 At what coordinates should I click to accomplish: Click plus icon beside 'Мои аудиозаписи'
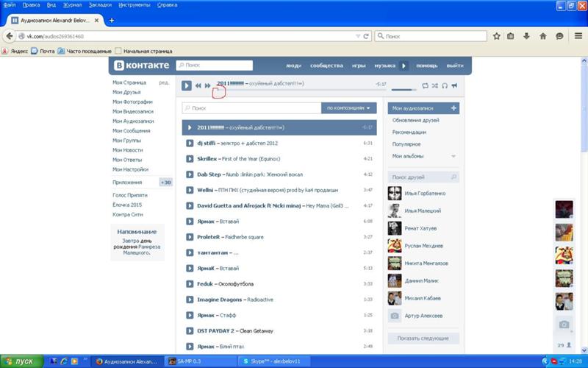[453, 108]
